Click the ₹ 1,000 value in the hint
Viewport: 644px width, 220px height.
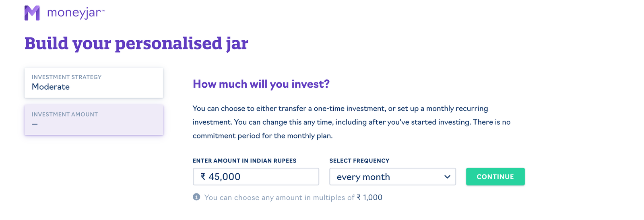(369, 197)
